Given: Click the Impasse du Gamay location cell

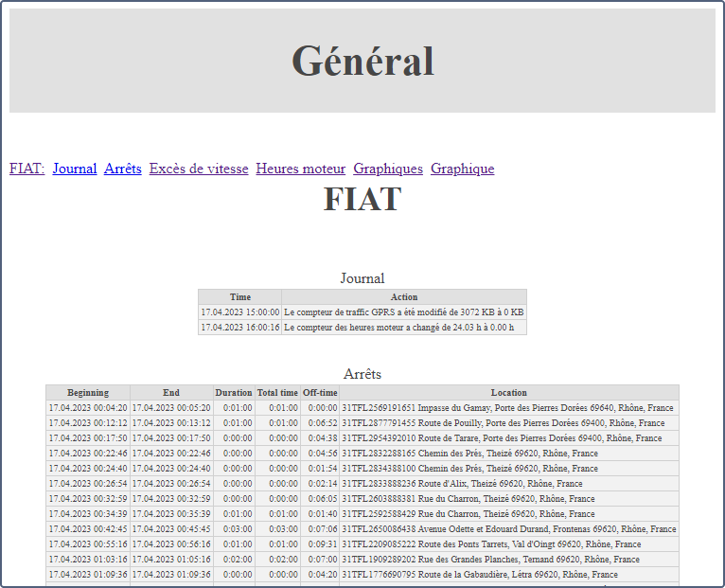Looking at the screenshot, I should (x=507, y=408).
